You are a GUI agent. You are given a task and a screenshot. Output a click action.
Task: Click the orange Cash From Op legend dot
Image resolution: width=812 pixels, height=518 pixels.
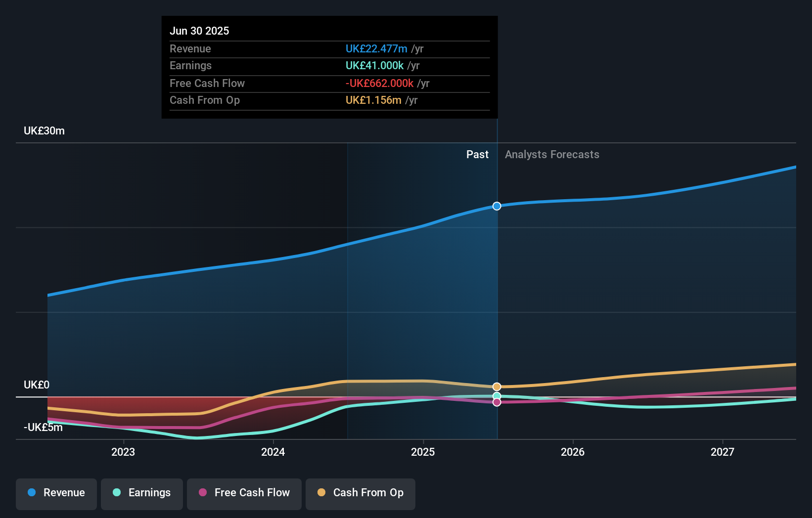coord(321,493)
